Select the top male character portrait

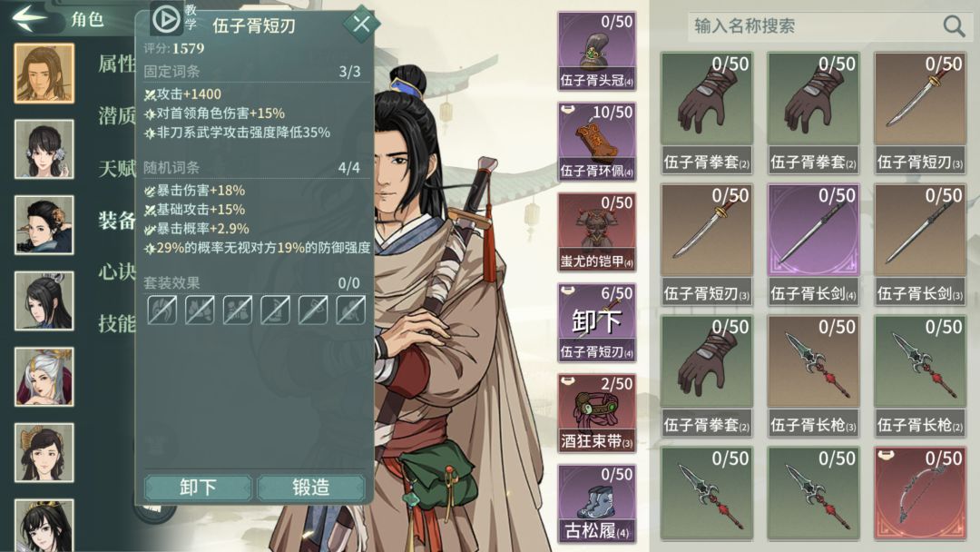(x=44, y=74)
